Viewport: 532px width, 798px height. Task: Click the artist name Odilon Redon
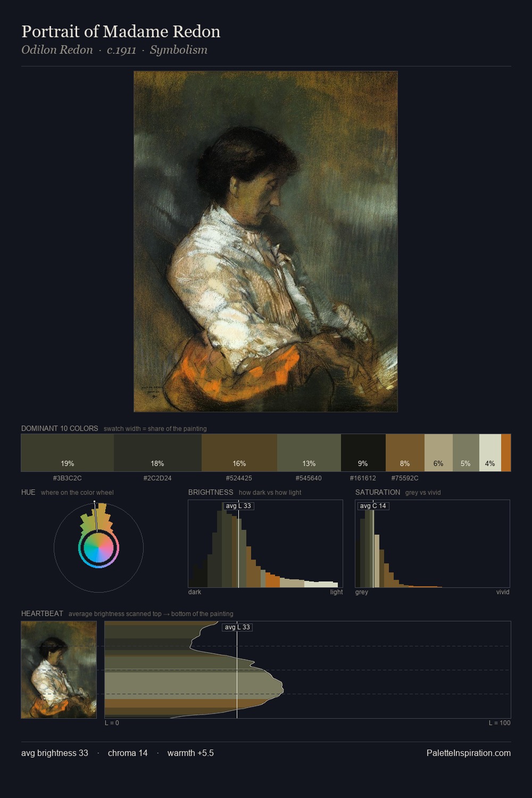[57, 50]
